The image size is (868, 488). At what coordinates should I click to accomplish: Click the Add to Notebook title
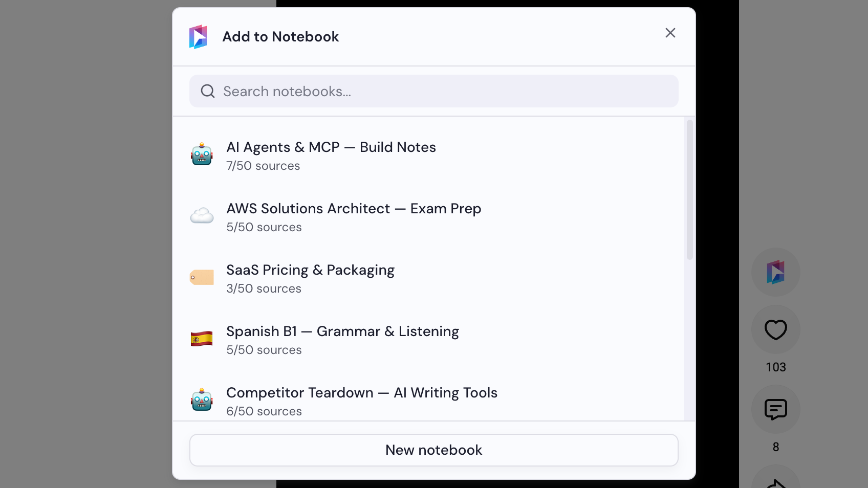coord(280,37)
